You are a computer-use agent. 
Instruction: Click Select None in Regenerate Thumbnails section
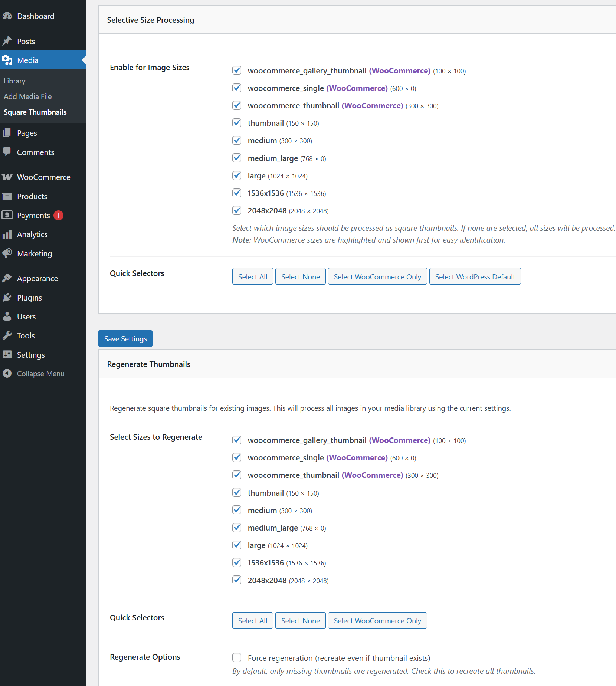click(x=301, y=621)
